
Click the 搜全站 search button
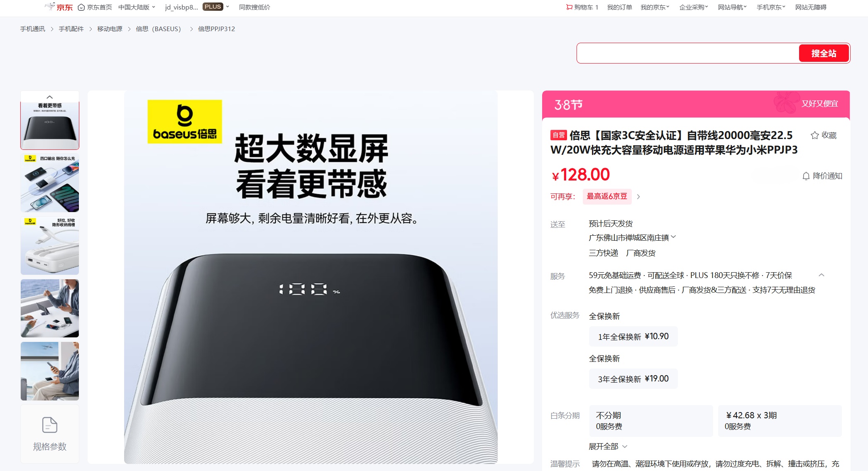click(x=824, y=53)
